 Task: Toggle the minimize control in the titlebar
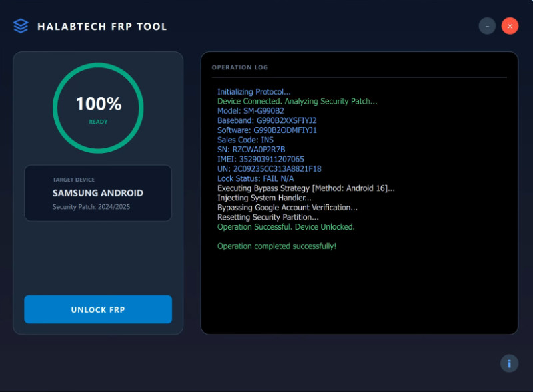click(x=487, y=25)
